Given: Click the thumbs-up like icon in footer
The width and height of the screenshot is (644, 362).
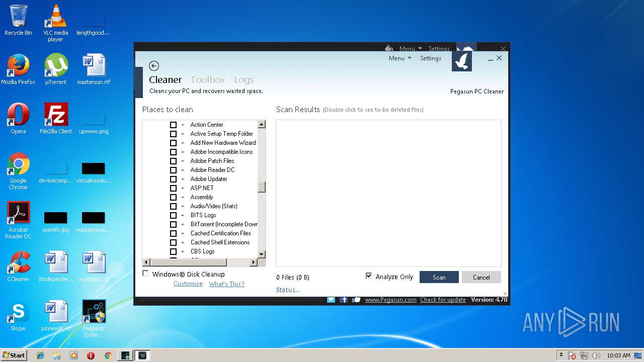Looking at the screenshot, I should click(357, 300).
